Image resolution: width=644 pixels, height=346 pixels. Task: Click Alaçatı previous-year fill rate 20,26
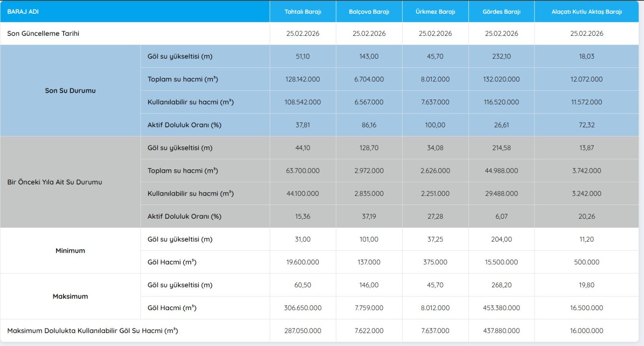tap(586, 216)
